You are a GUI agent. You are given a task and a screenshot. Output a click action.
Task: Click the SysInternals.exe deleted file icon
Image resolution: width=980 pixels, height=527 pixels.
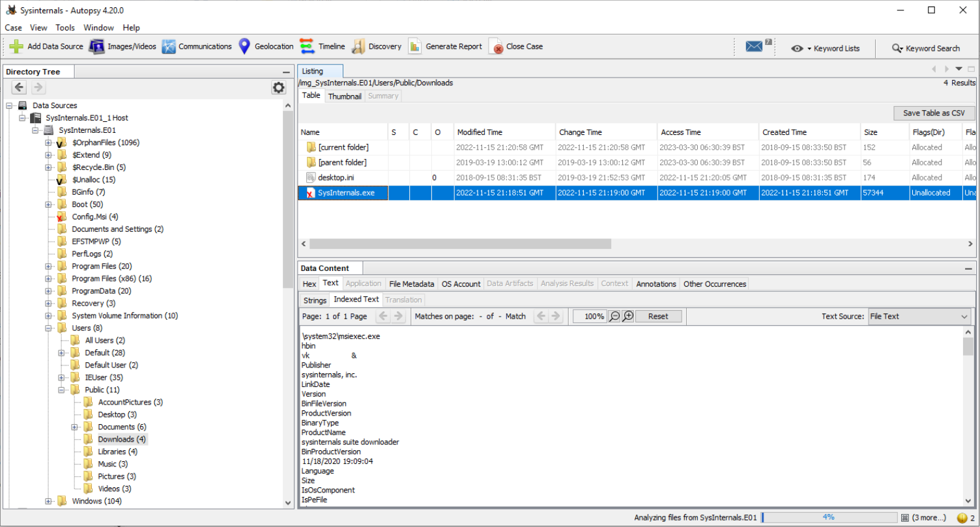[311, 193]
